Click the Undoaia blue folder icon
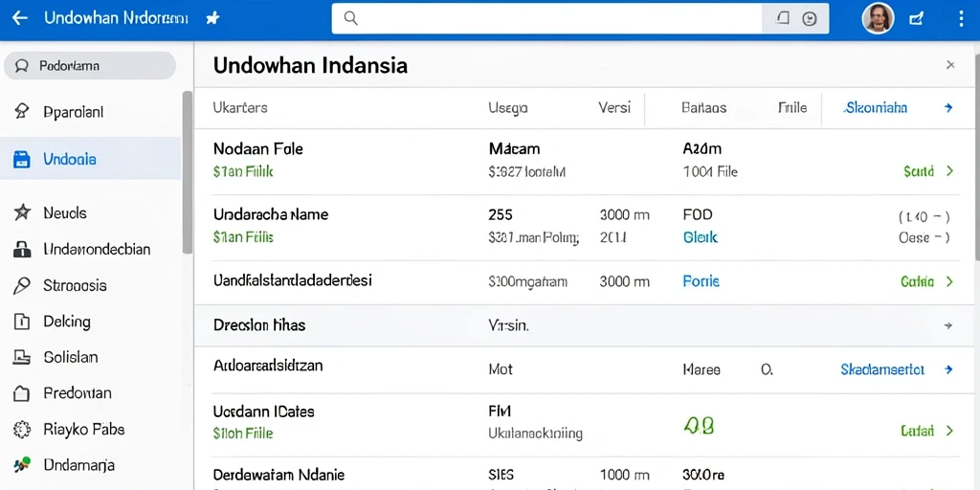980x490 pixels. click(x=22, y=160)
